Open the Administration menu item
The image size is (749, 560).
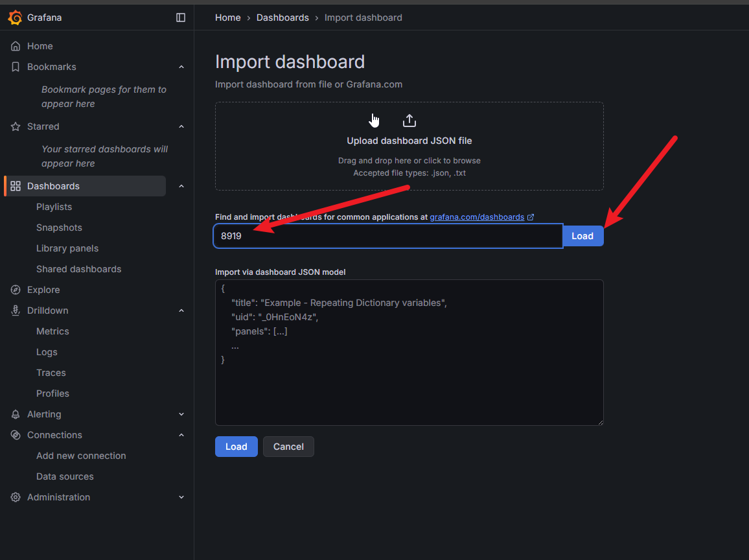tap(59, 497)
